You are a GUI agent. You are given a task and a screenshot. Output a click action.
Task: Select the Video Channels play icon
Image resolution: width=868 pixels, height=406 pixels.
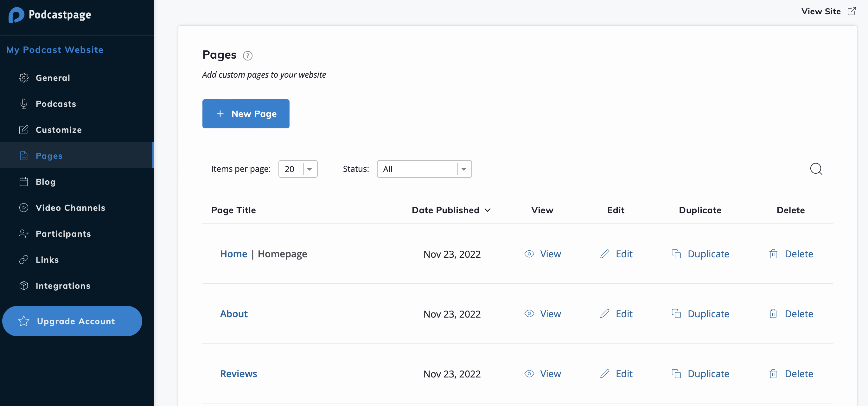(x=23, y=207)
